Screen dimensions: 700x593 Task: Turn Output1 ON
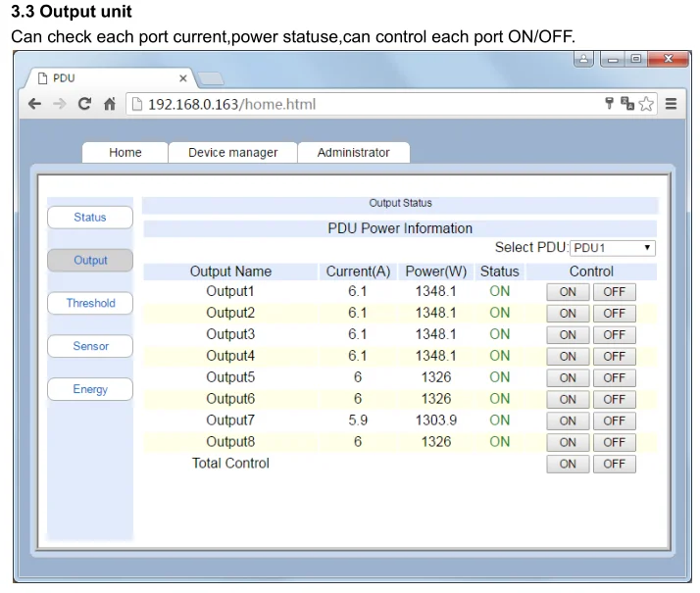click(568, 292)
